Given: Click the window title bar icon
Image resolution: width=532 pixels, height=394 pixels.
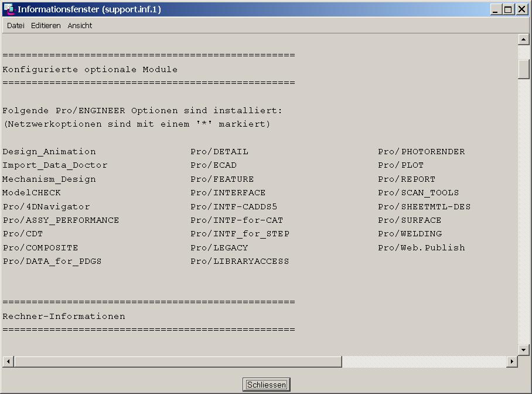Looking at the screenshot, I should pos(9,9).
